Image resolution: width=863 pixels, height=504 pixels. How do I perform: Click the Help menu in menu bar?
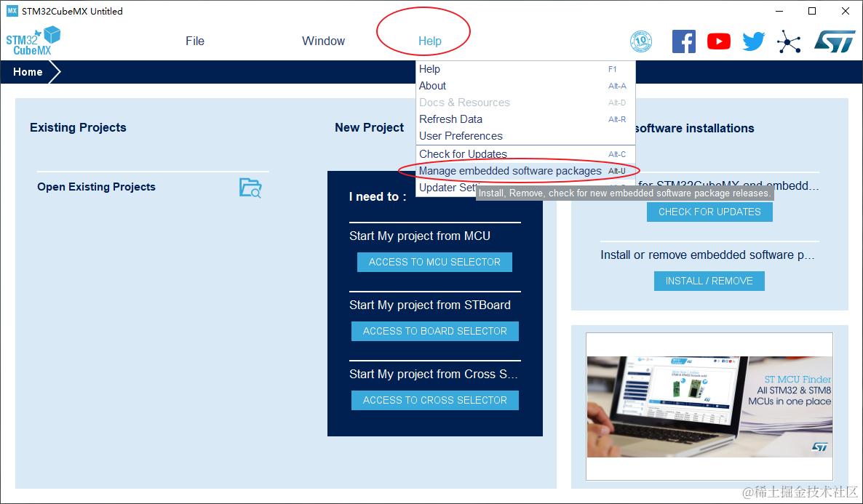430,41
